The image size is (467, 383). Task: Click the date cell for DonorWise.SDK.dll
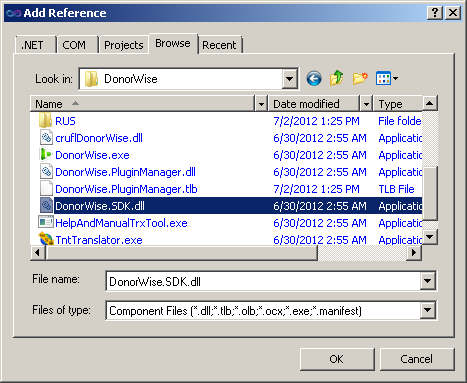320,206
